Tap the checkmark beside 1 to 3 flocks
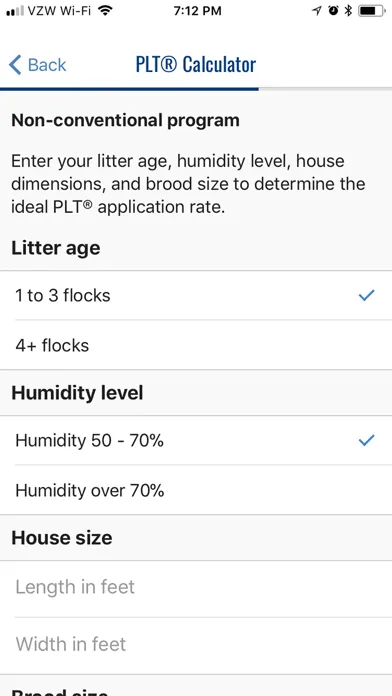392x696 pixels. pos(367,295)
